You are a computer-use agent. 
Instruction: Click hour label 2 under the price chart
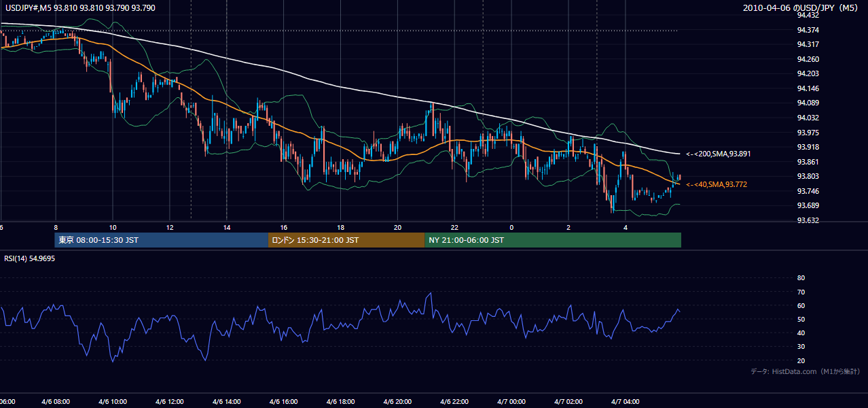[568, 227]
